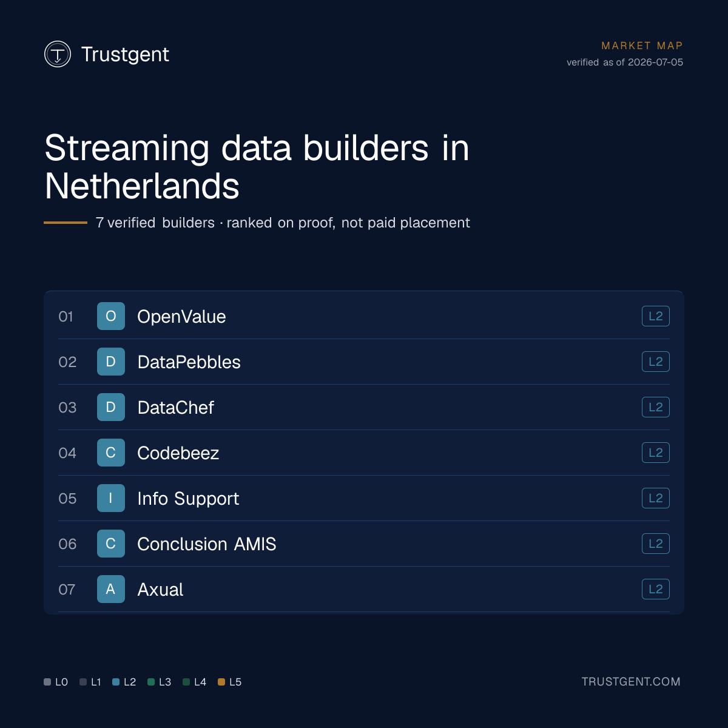Select the L0 gray legend swatch

(x=47, y=682)
